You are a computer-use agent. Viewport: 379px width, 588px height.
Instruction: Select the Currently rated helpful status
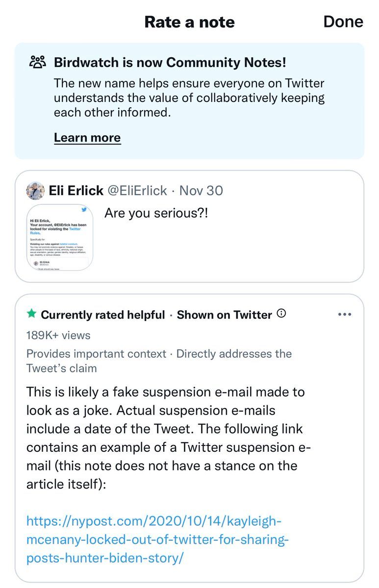103,315
